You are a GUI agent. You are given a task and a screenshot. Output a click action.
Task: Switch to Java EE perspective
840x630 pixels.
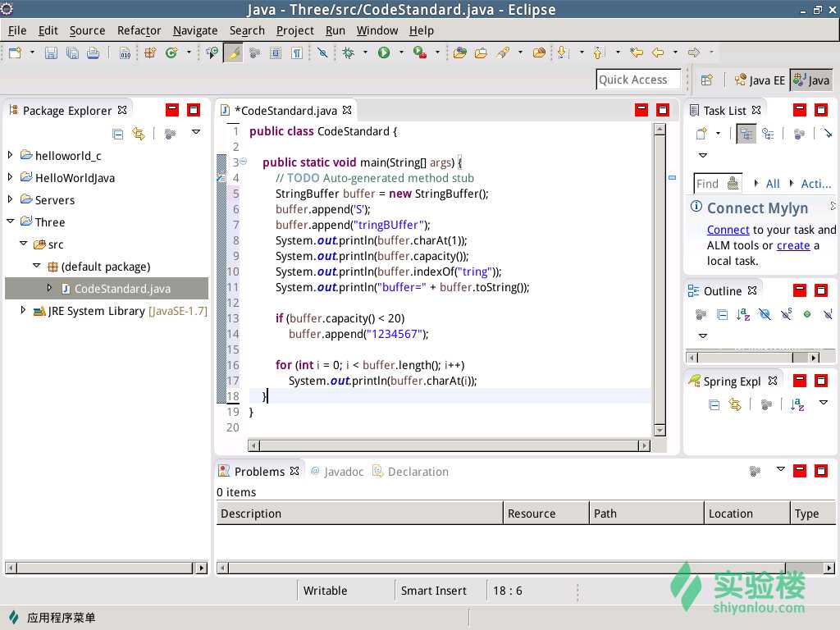760,80
